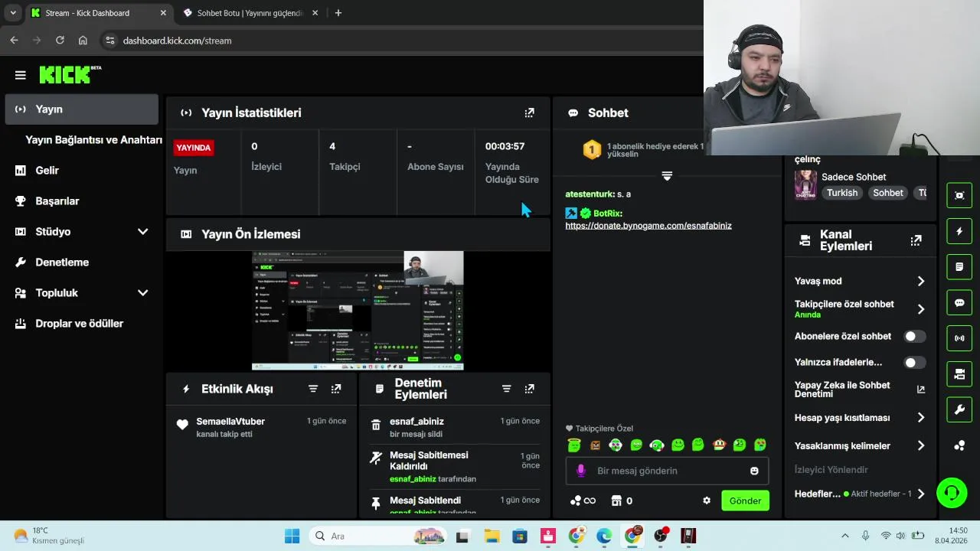Open the Etkinlik Akışı filter icon

(313, 389)
